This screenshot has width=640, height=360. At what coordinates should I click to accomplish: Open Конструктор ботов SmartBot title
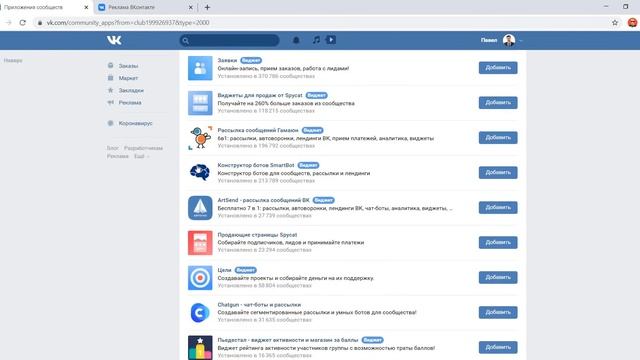[256, 165]
